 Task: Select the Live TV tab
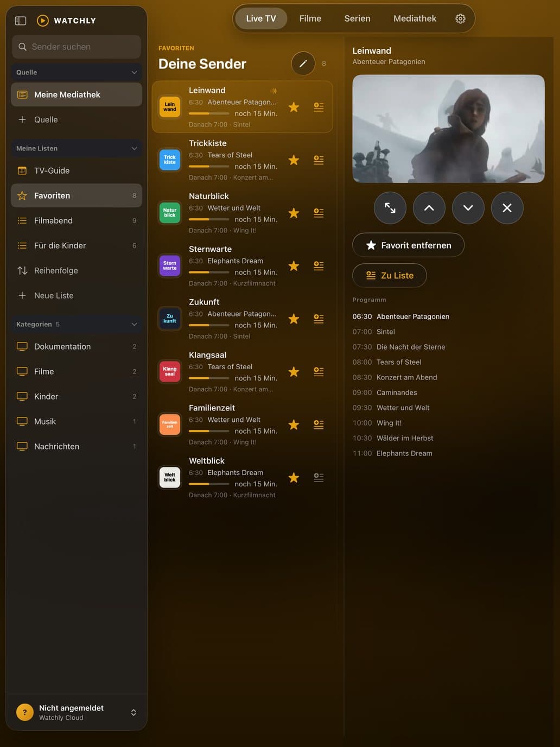point(261,18)
